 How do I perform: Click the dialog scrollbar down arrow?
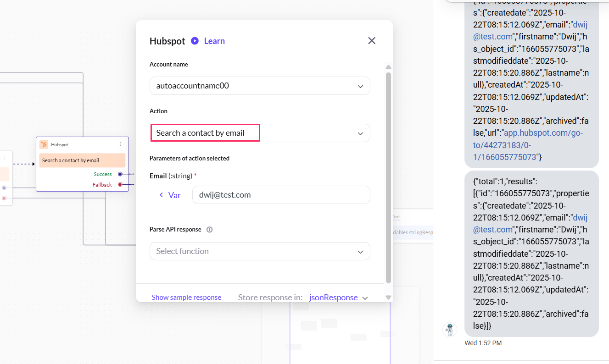pyautogui.click(x=388, y=298)
